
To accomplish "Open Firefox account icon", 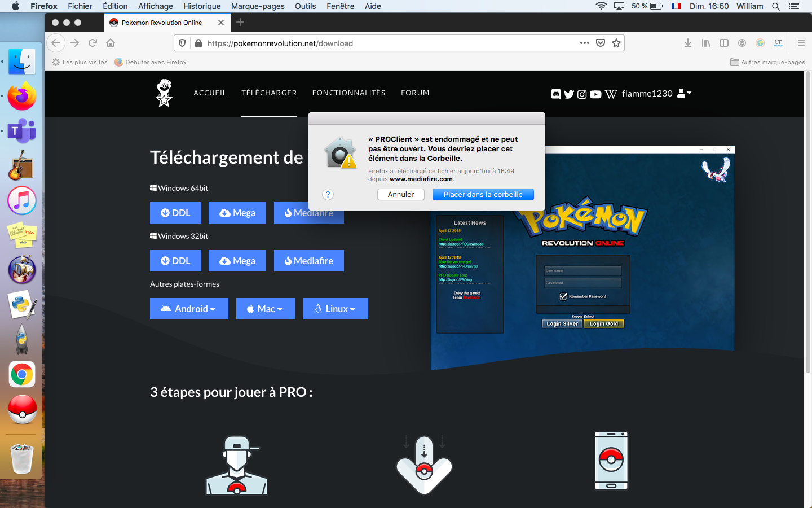I will pyautogui.click(x=742, y=43).
